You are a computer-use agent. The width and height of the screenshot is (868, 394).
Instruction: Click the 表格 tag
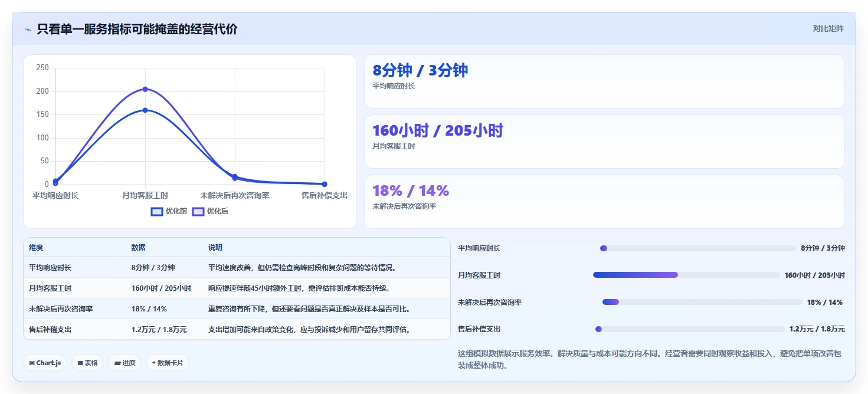88,363
